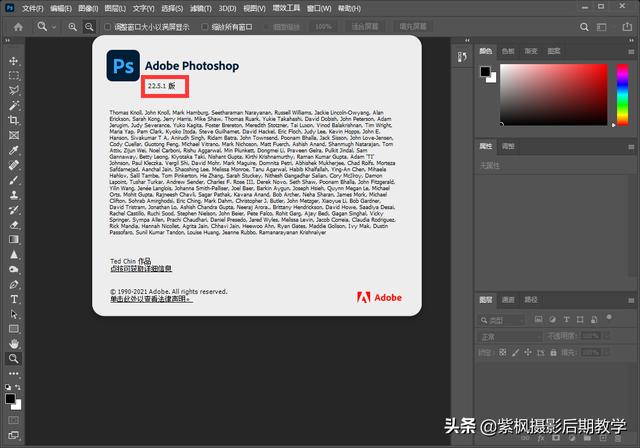
Task: Open the 滤镜(T) menu
Action: coord(201,8)
